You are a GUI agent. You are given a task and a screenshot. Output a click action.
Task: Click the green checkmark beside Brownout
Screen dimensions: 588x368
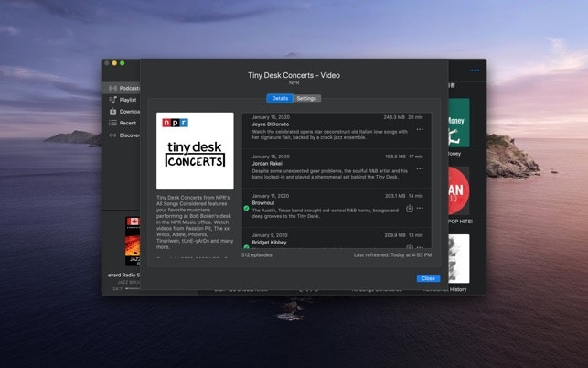point(246,208)
